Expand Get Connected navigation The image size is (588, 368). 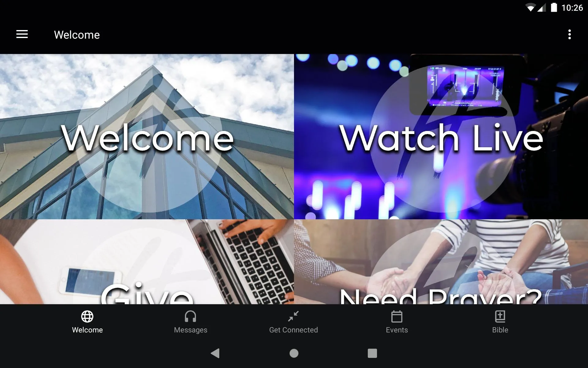pyautogui.click(x=294, y=321)
